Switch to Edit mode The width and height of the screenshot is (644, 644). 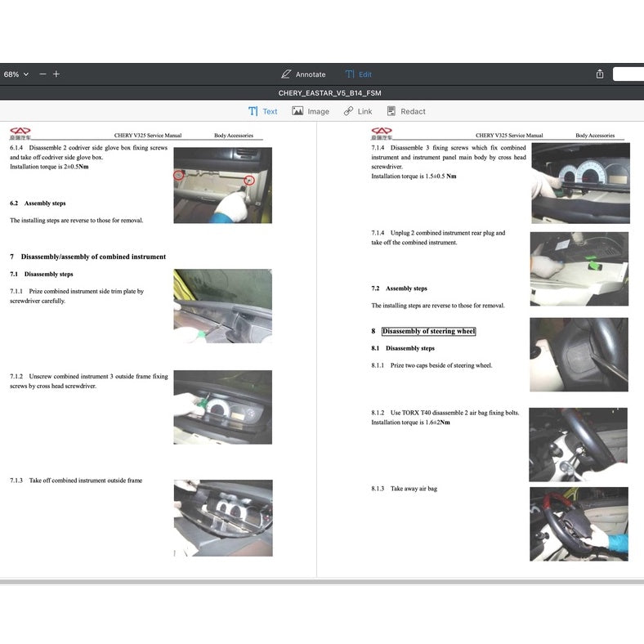(x=358, y=74)
